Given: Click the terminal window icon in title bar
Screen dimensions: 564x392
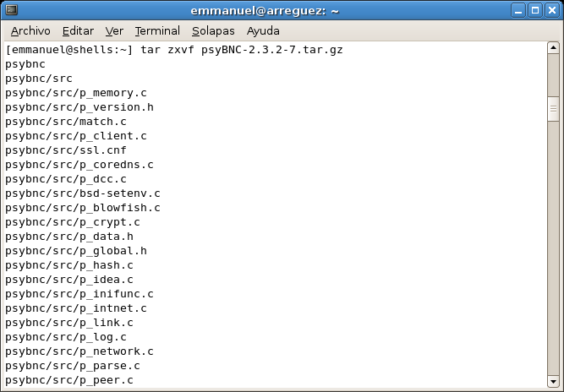Looking at the screenshot, I should click(12, 10).
